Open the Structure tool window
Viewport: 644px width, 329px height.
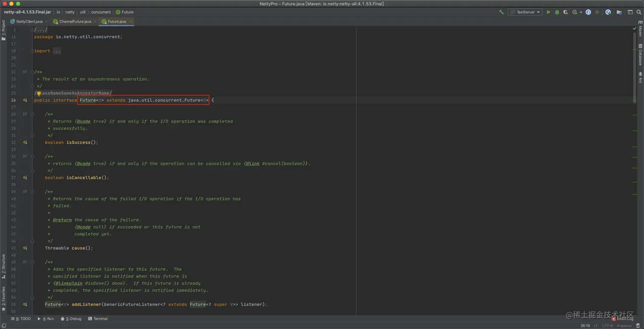coord(3,266)
